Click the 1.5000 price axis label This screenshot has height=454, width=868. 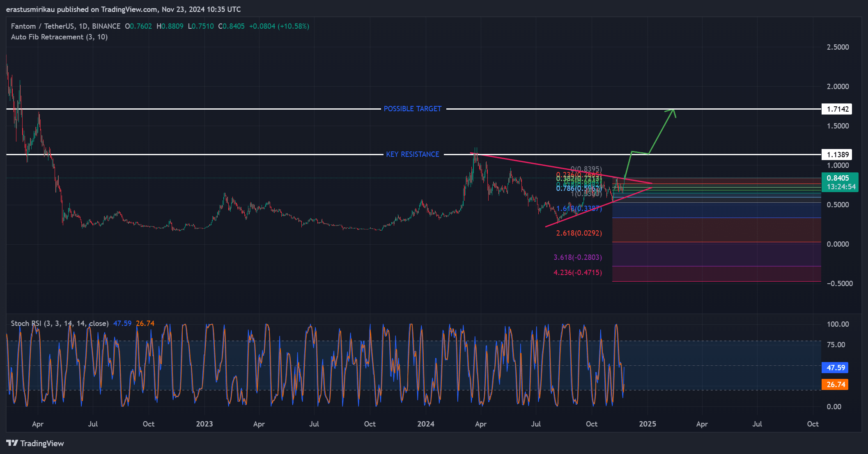click(838, 126)
